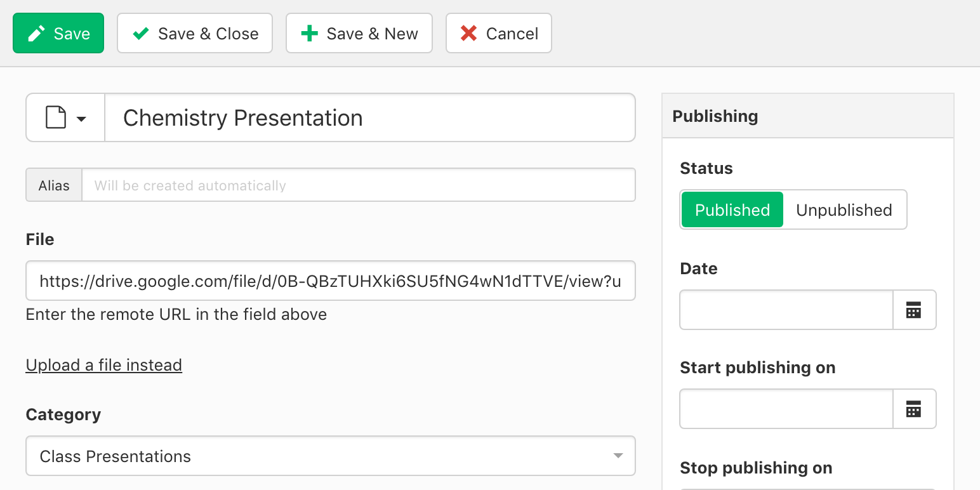
Task: Click the arrow at the Category field's right end
Action: (x=618, y=456)
